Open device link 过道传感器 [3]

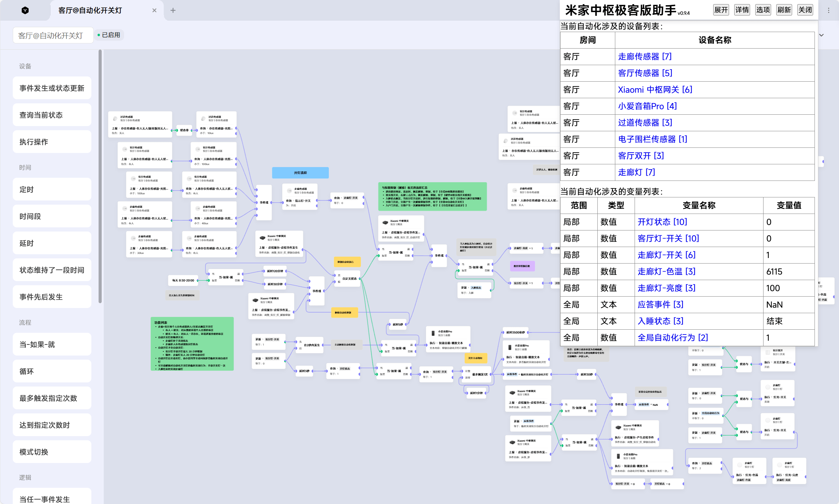coord(645,123)
